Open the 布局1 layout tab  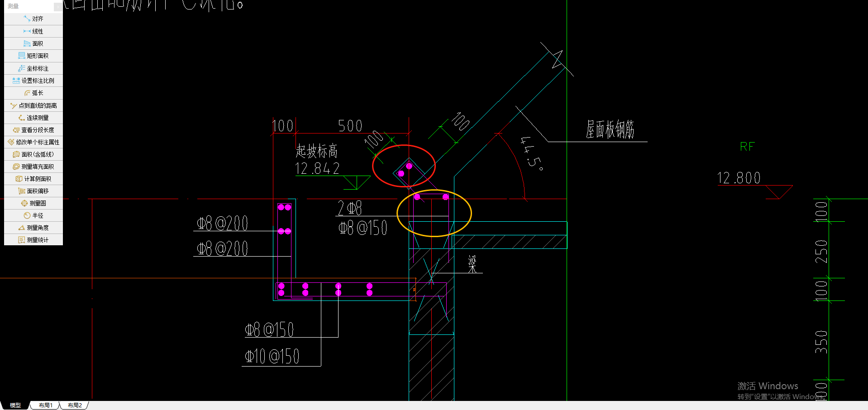click(x=45, y=405)
